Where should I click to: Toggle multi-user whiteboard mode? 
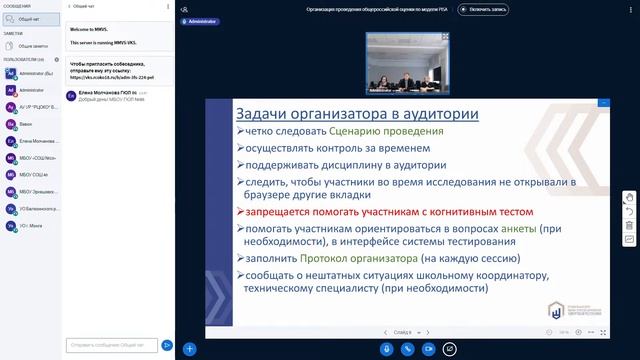[629, 239]
